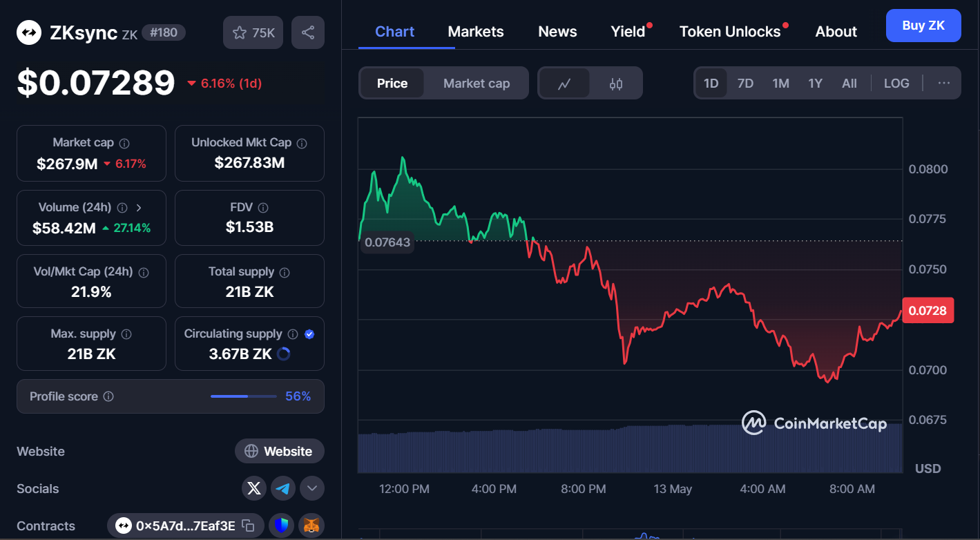Open the Chart tab
The image size is (980, 540).
click(395, 32)
